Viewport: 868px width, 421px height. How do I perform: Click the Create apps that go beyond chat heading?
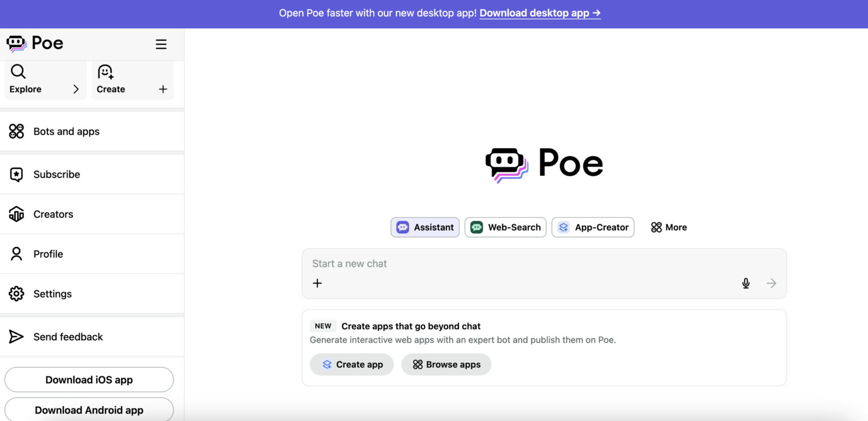click(411, 326)
